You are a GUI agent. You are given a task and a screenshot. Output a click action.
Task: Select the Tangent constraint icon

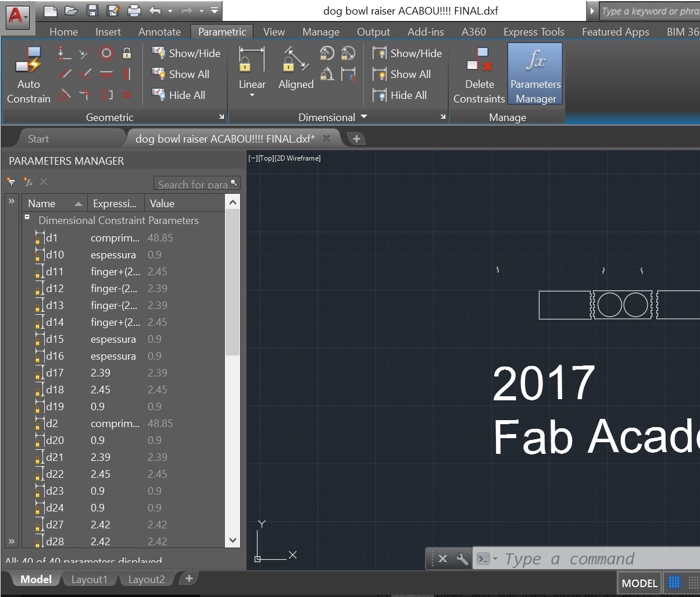point(65,95)
